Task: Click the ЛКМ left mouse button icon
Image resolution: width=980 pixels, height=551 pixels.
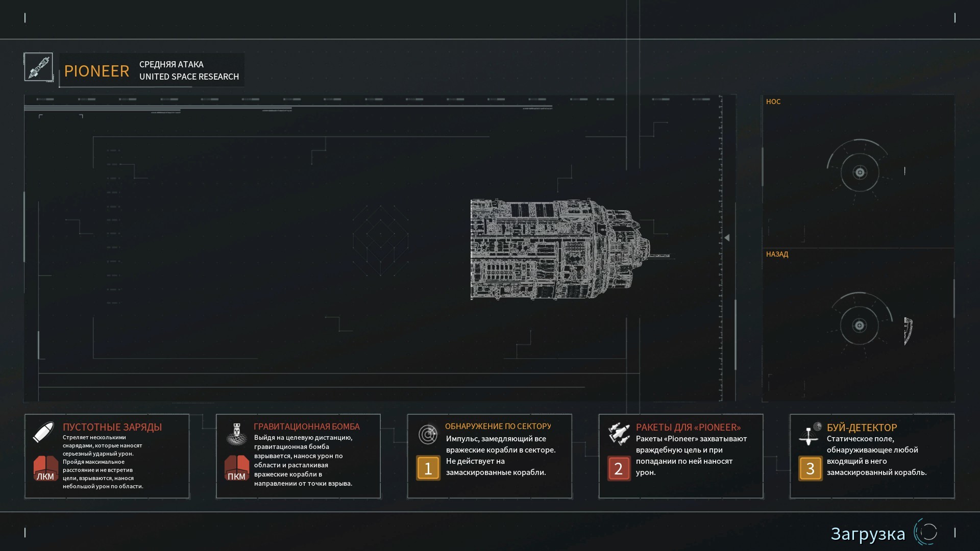Action: pos(45,468)
